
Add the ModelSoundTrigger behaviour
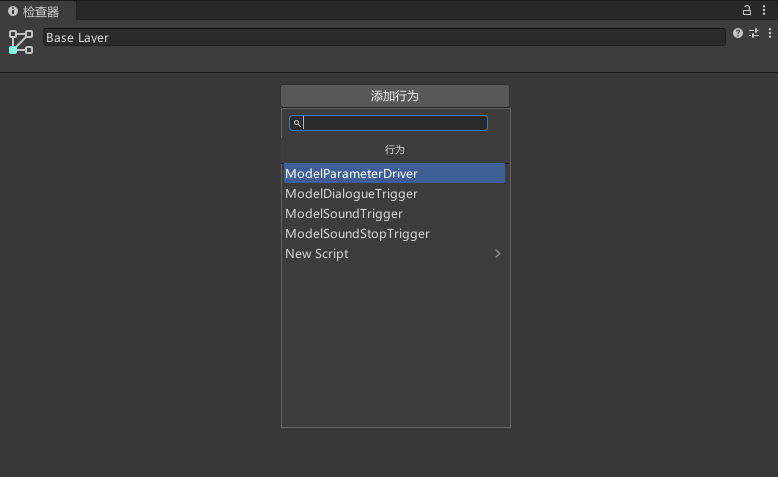344,214
